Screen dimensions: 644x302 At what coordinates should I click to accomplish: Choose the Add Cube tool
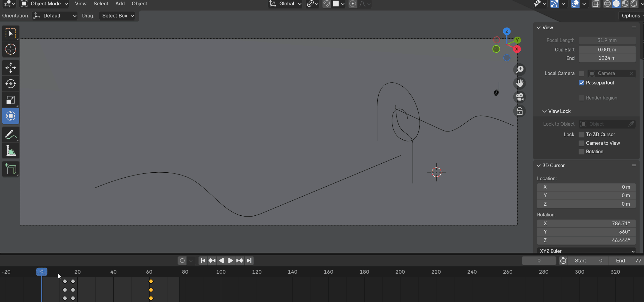(x=11, y=169)
